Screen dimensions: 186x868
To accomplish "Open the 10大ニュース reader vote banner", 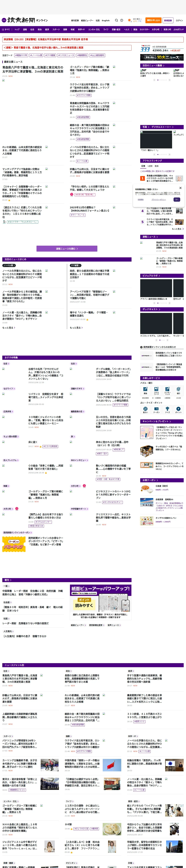I will coord(162,57).
